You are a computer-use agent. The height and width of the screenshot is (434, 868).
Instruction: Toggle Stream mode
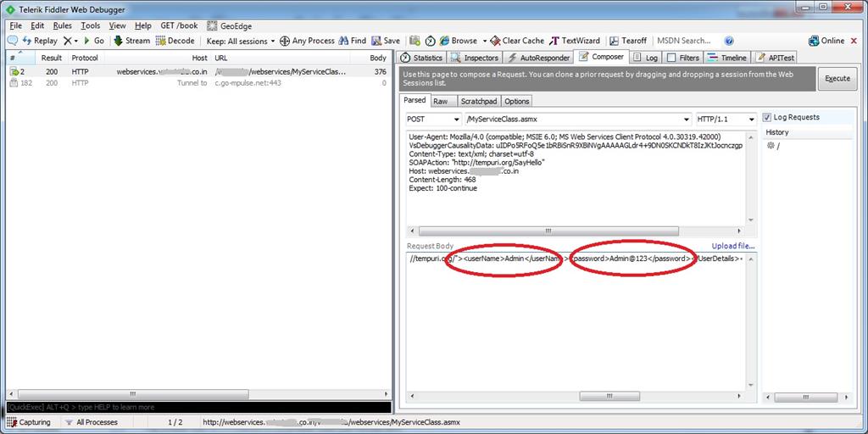131,41
